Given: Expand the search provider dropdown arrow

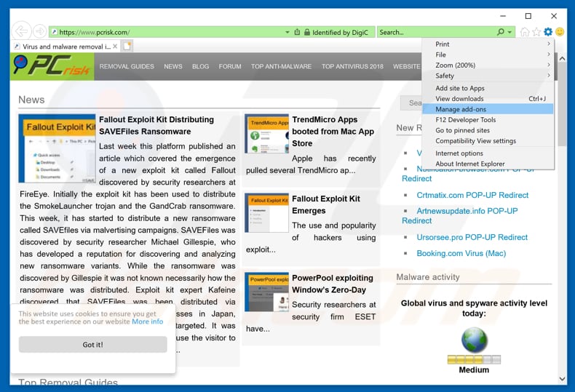Looking at the screenshot, I should click(509, 32).
